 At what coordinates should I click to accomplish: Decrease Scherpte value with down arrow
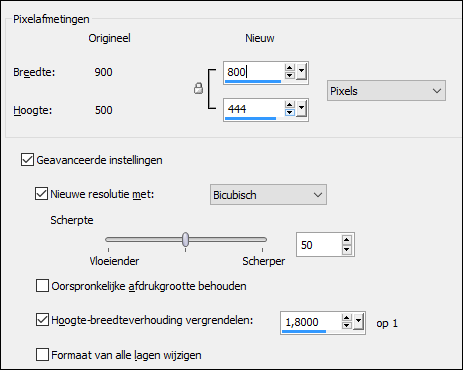[x=347, y=249]
